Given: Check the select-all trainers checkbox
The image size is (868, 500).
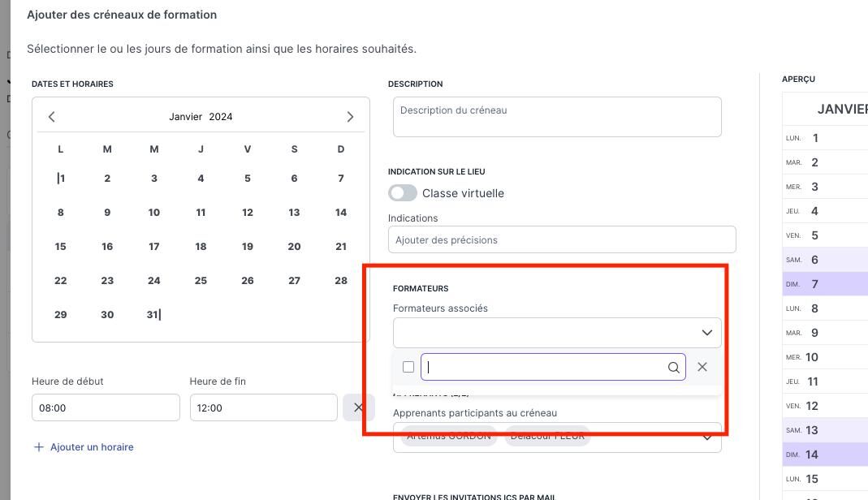Looking at the screenshot, I should [408, 367].
